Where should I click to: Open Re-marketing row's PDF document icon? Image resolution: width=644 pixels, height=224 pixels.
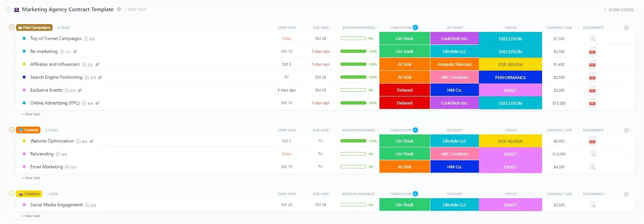[592, 51]
